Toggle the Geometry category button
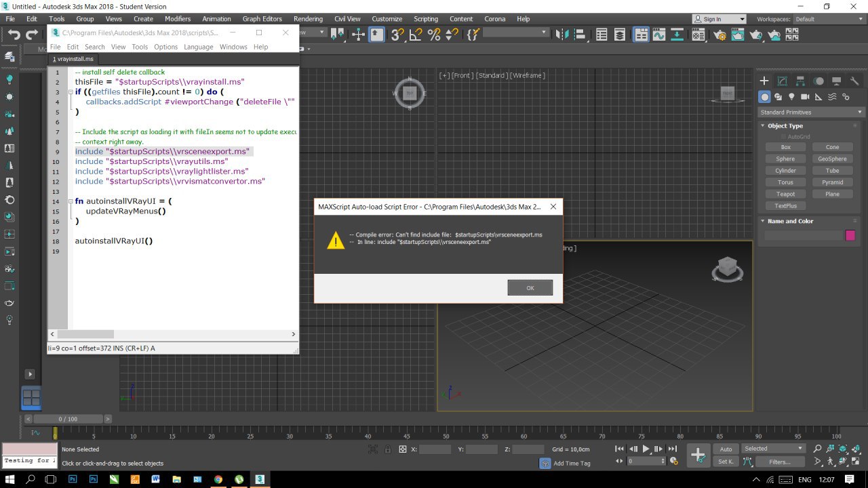This screenshot has width=868, height=488. [764, 97]
